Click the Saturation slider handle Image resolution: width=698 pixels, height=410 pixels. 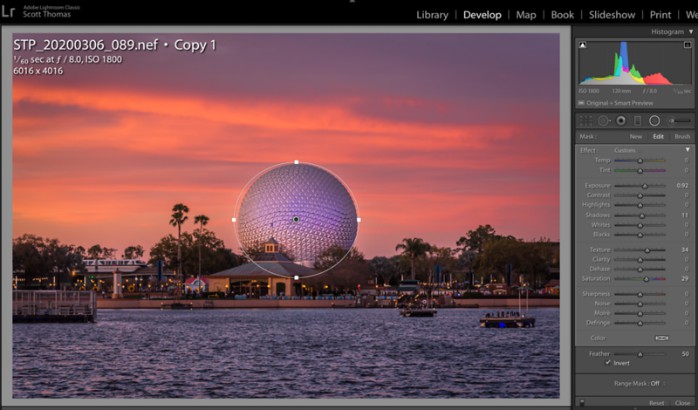pyautogui.click(x=646, y=279)
